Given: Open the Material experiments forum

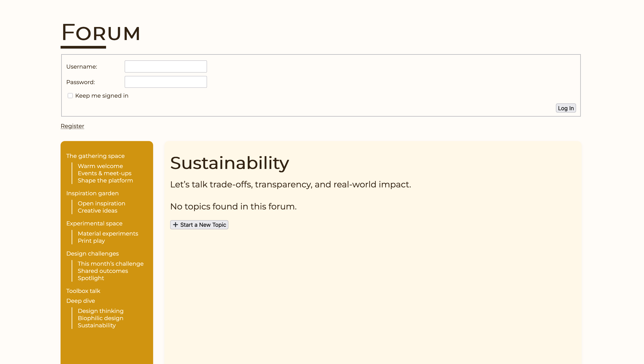Looking at the screenshot, I should (x=108, y=234).
